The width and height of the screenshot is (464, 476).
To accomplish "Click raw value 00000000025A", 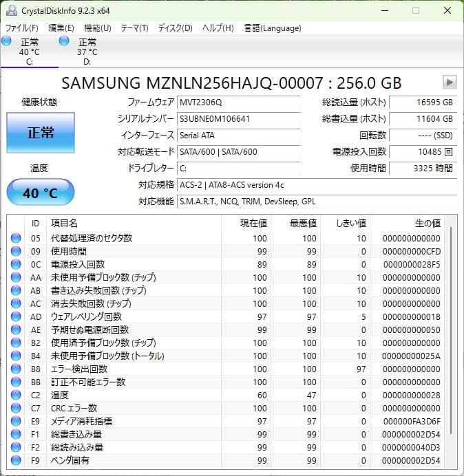I will 411,356.
